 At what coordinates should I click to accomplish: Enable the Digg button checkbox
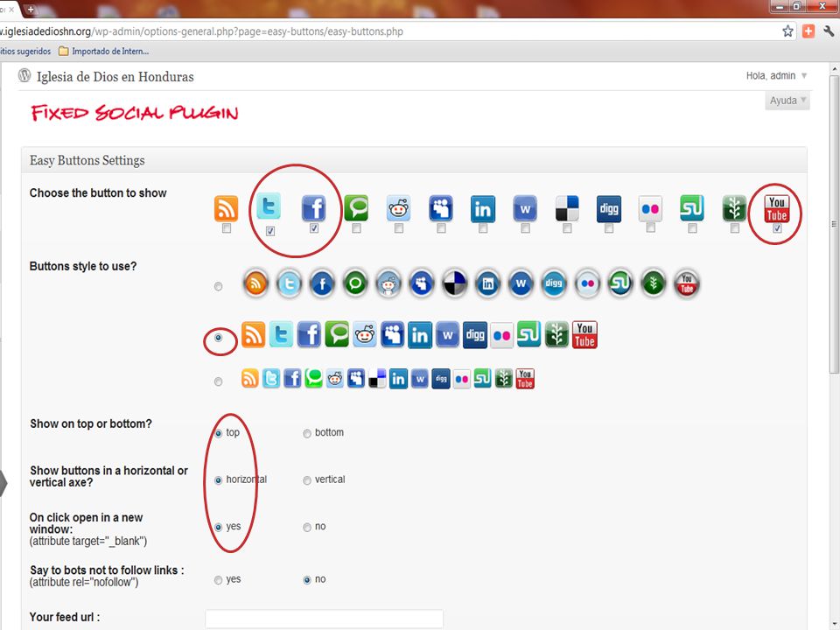point(609,228)
